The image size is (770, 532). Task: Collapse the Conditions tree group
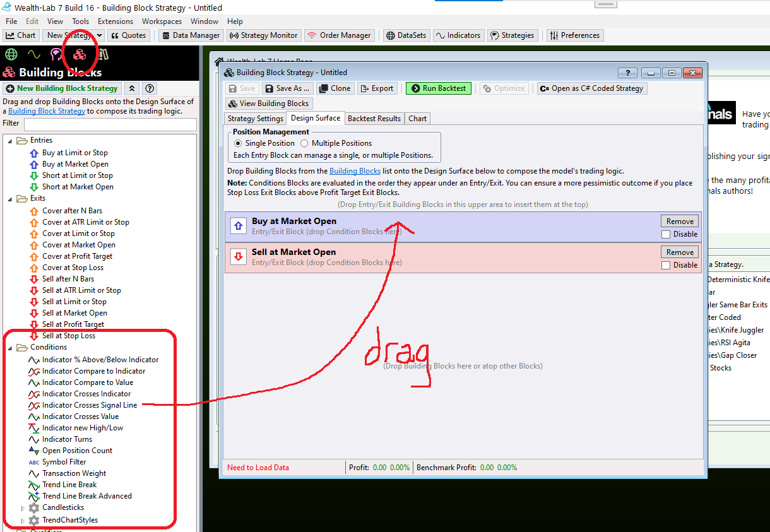10,347
